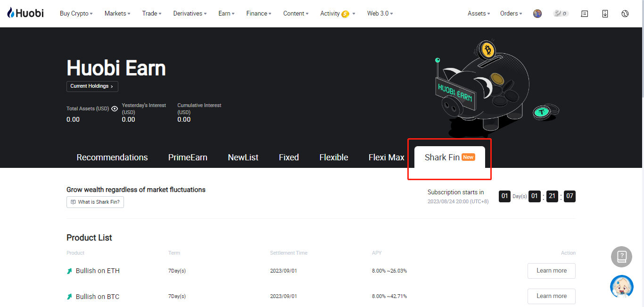644x307 pixels.
Task: Expand the Derivatives menu
Action: 190,13
